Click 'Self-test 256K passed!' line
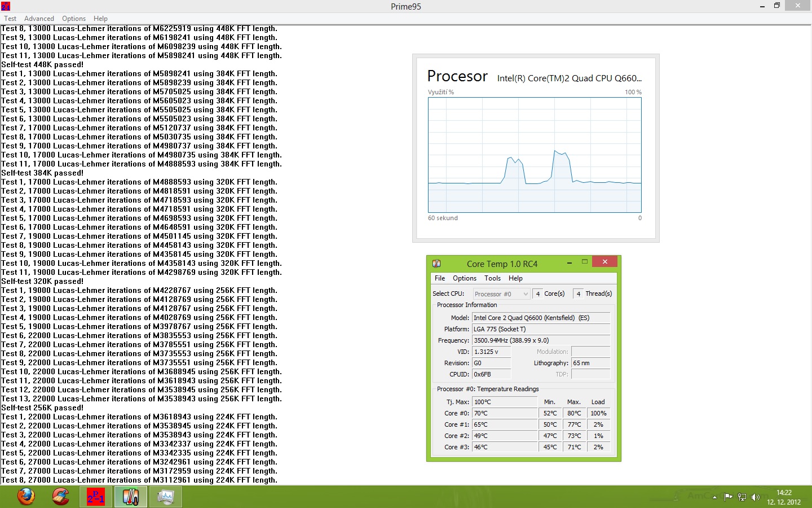 click(42, 408)
